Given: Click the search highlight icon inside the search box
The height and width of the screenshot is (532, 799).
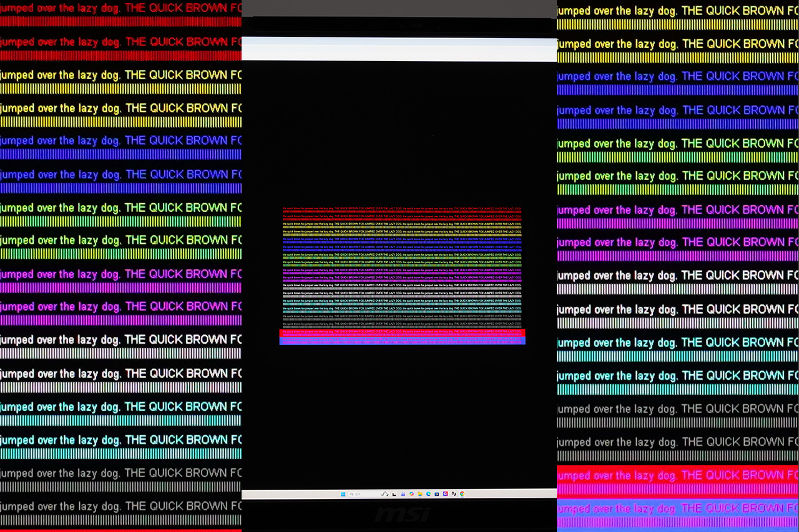Looking at the screenshot, I should click(x=385, y=494).
